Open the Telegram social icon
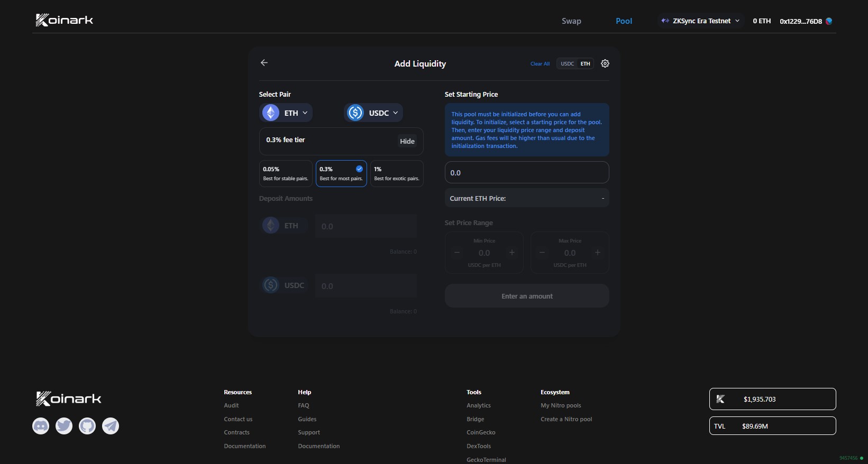868x464 pixels. coord(111,426)
